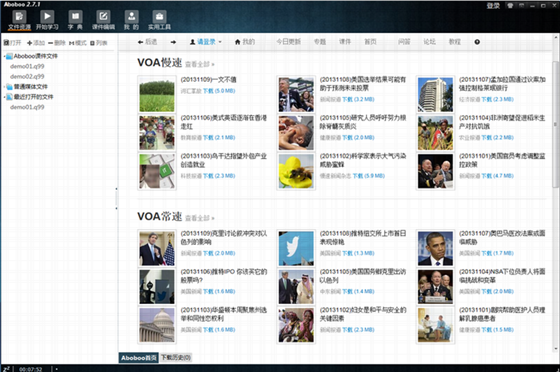Click the round arrow icon after 教程
The height and width of the screenshot is (372, 560).
tap(477, 42)
